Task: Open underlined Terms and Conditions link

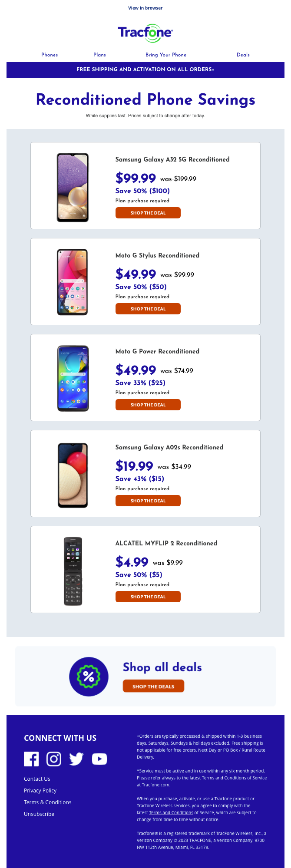Action: click(x=171, y=812)
